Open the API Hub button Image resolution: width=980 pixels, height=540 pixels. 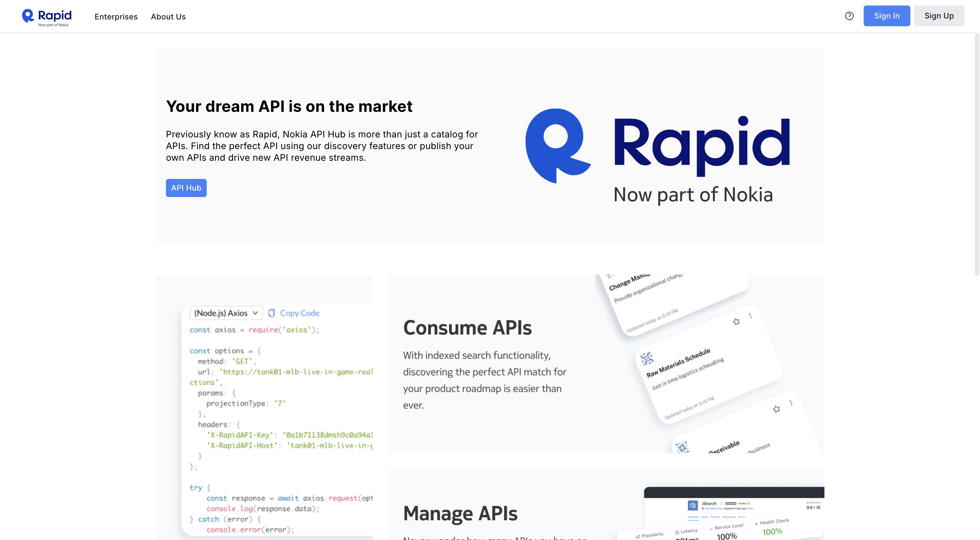tap(186, 188)
